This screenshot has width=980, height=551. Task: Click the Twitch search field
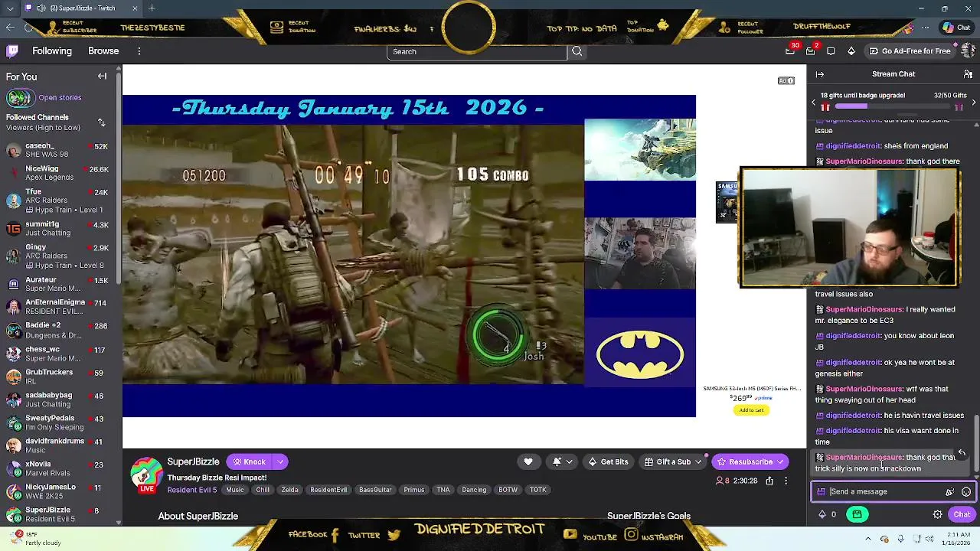tap(476, 51)
